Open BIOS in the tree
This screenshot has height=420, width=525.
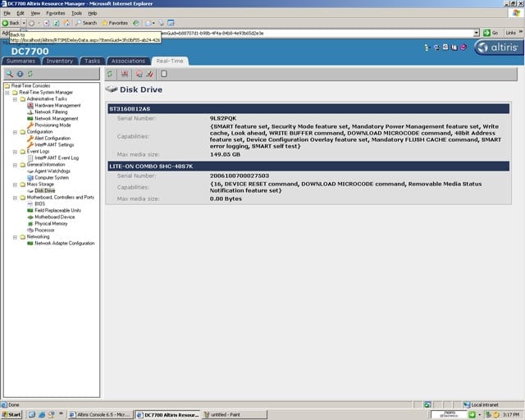click(39, 203)
